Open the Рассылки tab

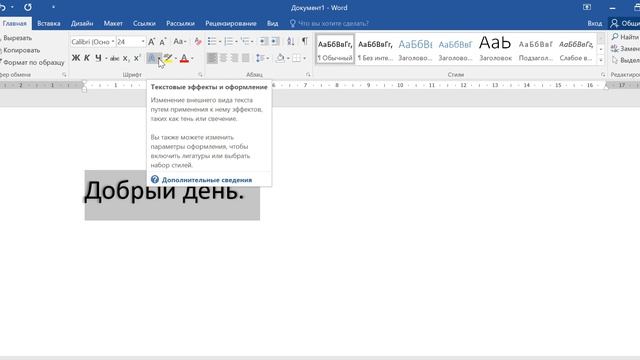(x=180, y=23)
